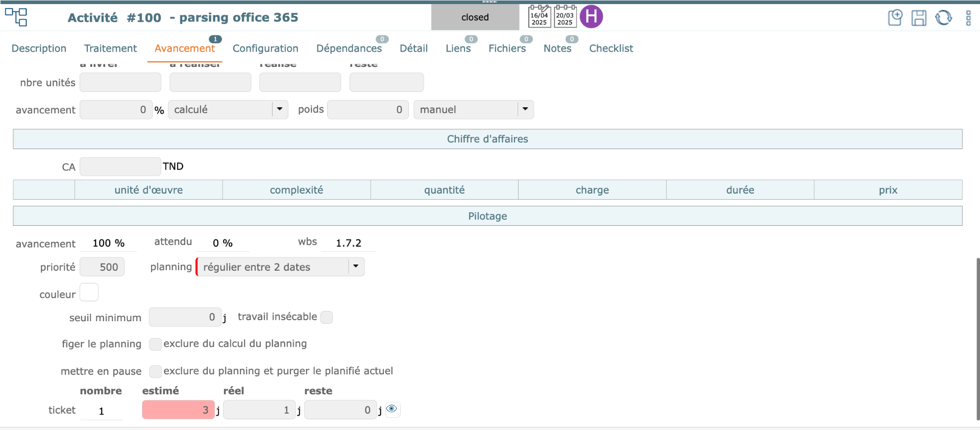Open the Checklist tab
The image size is (980, 430).
click(611, 49)
